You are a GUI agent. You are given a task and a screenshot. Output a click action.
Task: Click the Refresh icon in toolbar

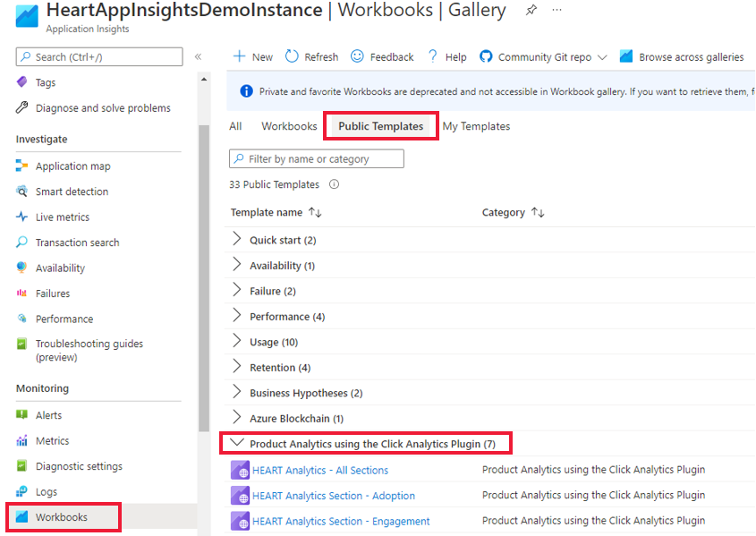(x=292, y=56)
